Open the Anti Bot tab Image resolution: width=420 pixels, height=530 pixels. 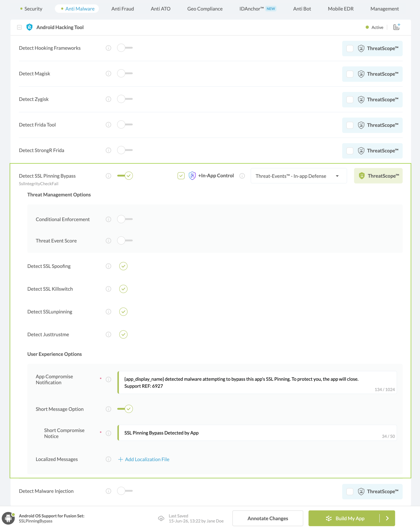click(x=302, y=9)
